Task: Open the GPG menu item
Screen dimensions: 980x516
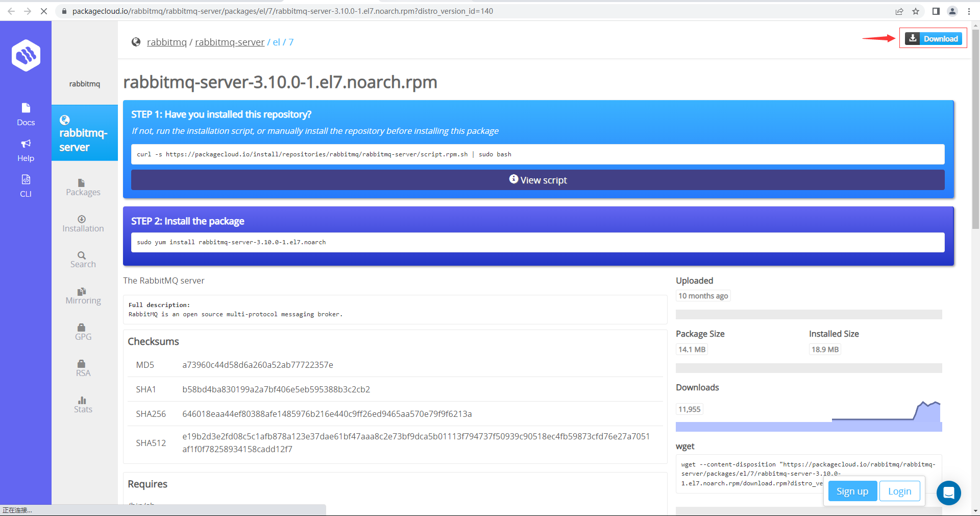Action: [x=83, y=332]
